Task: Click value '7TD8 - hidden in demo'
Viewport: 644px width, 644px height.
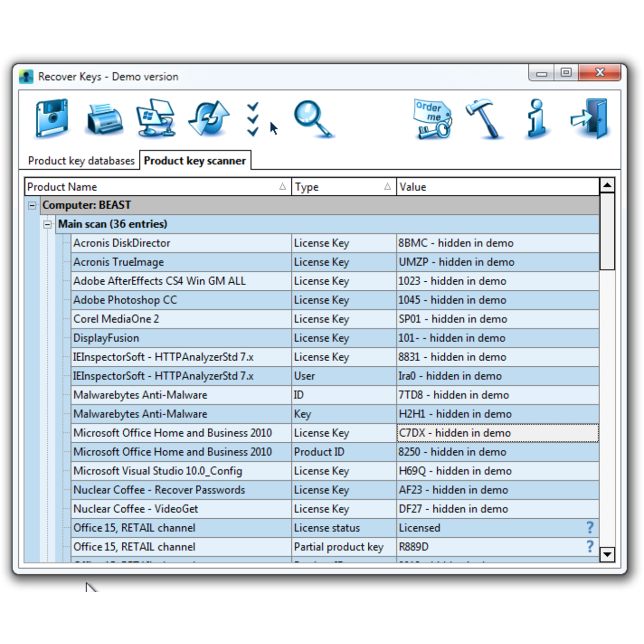Action: 454,395
